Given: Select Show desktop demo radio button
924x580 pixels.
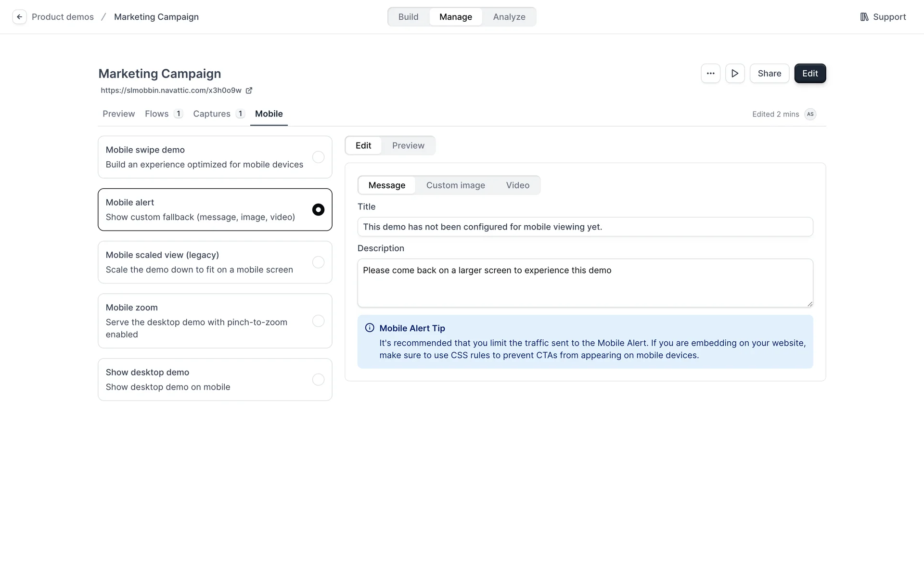Looking at the screenshot, I should click(x=318, y=380).
